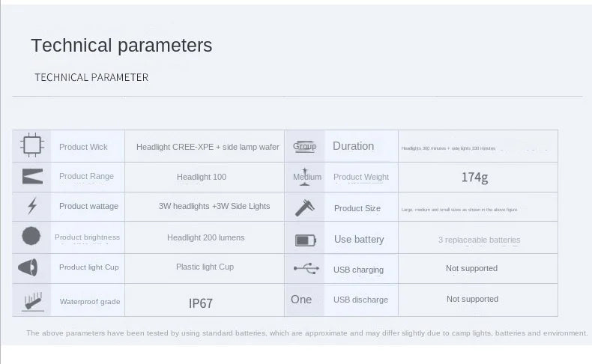Viewport: 592px width, 364px height.
Task: Click the TECHNICAL PARAMETER subtitle
Action: pos(91,77)
